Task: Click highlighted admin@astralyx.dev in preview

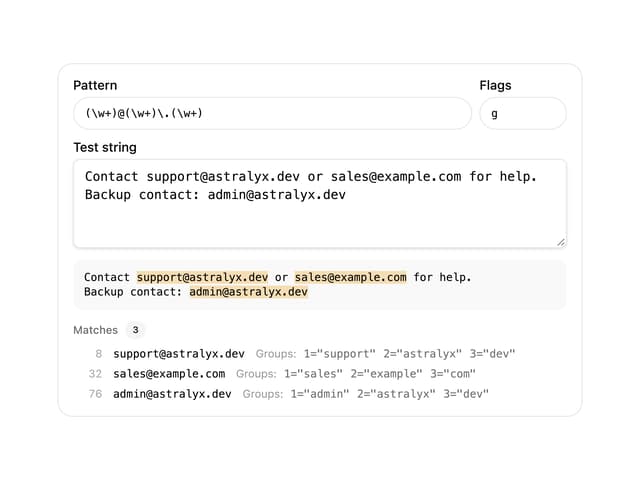Action: point(249,292)
